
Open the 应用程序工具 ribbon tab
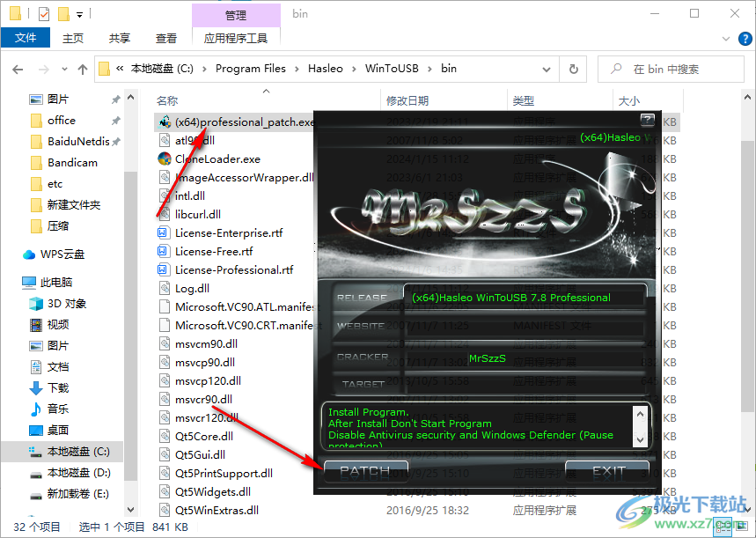[236, 38]
